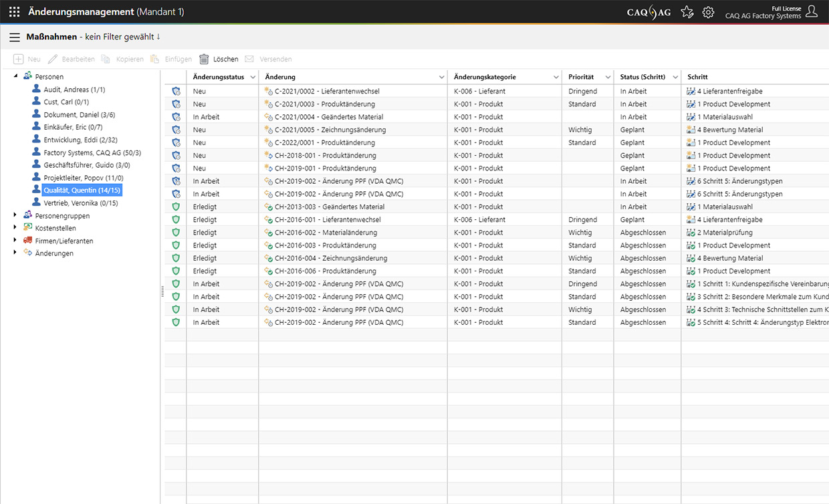Select Cust, Carl (0/1) in tree
Image resolution: width=829 pixels, height=504 pixels.
[66, 102]
